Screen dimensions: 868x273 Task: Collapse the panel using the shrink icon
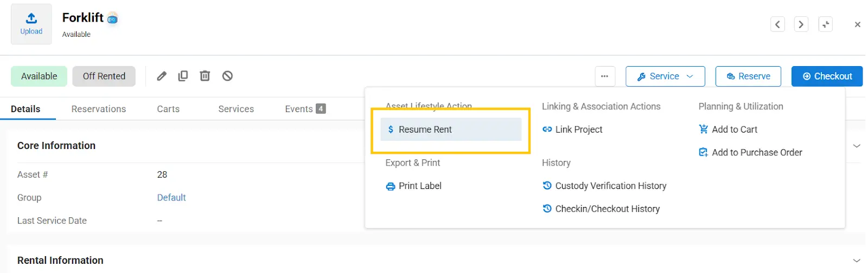point(825,24)
